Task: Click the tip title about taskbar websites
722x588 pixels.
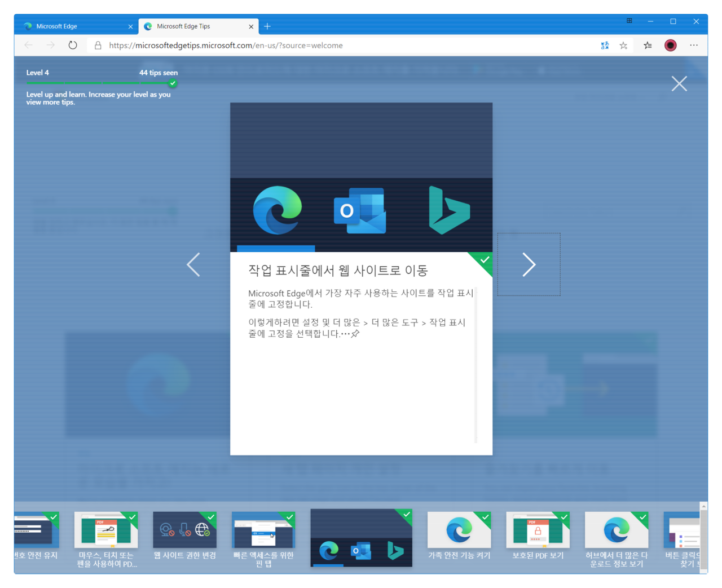Action: pyautogui.click(x=338, y=271)
